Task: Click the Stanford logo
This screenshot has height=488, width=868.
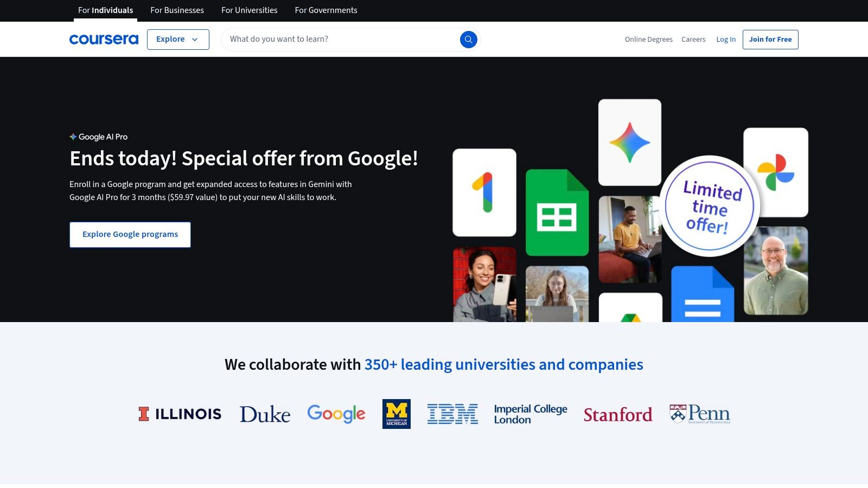Action: 618,415
